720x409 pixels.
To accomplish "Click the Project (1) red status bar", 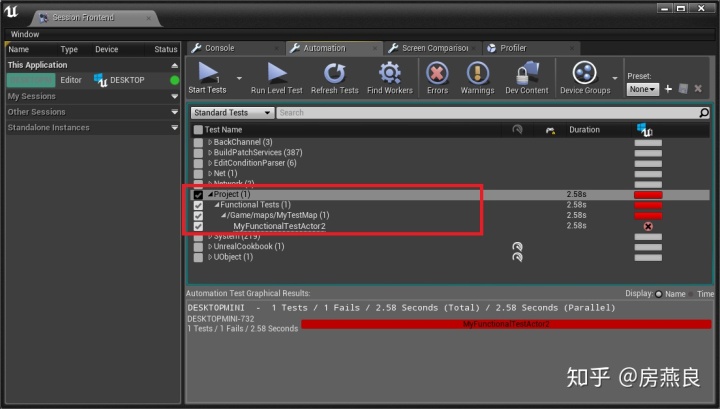I will click(648, 195).
